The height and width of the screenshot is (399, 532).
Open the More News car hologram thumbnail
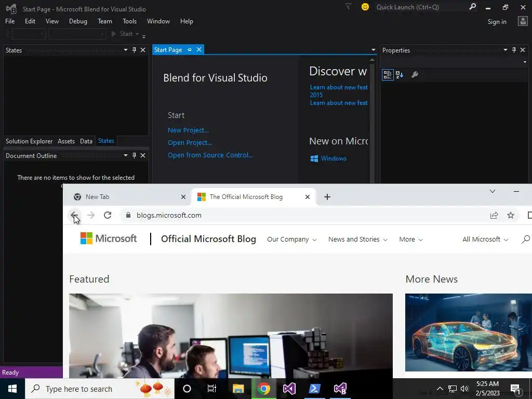(469, 332)
